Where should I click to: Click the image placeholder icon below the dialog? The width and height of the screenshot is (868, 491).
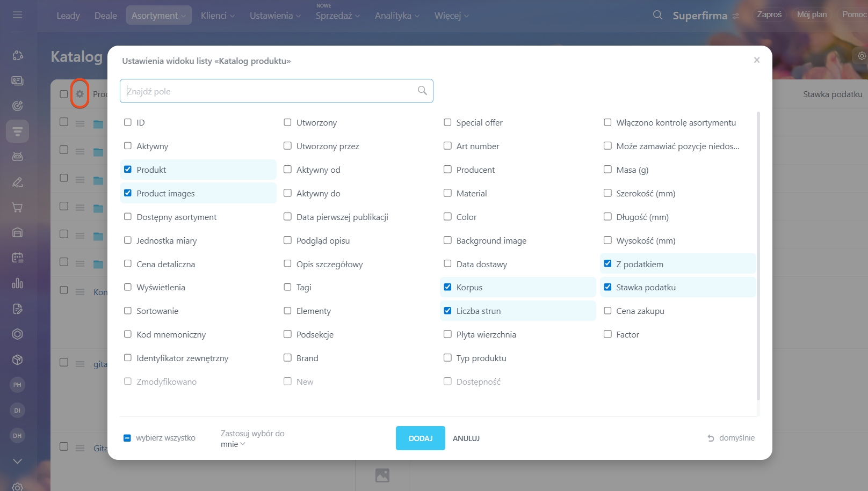(x=382, y=475)
